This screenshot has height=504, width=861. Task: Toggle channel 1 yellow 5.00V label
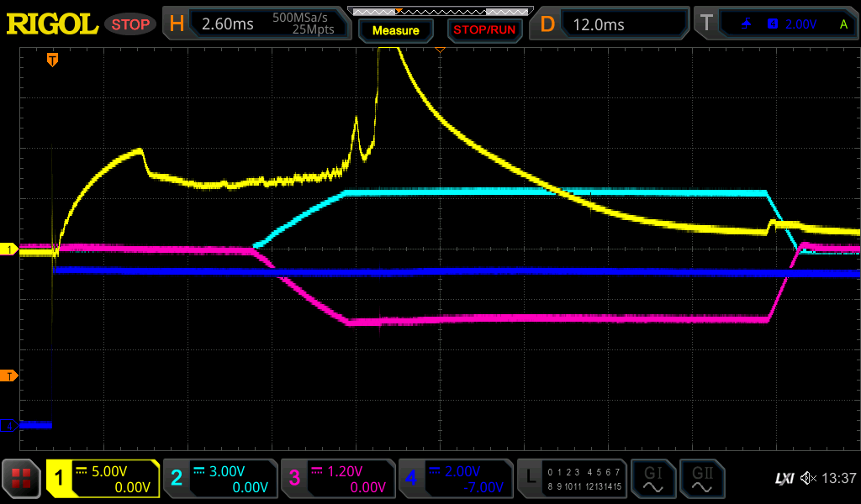[103, 479]
